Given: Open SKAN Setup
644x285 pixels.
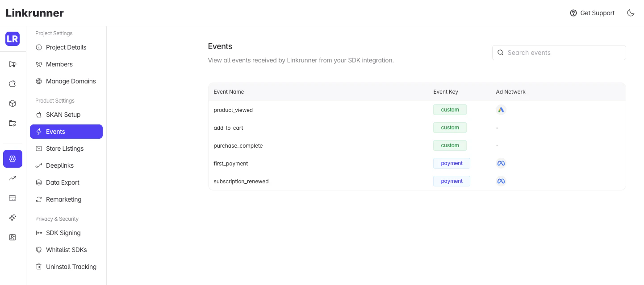Looking at the screenshot, I should [66, 115].
